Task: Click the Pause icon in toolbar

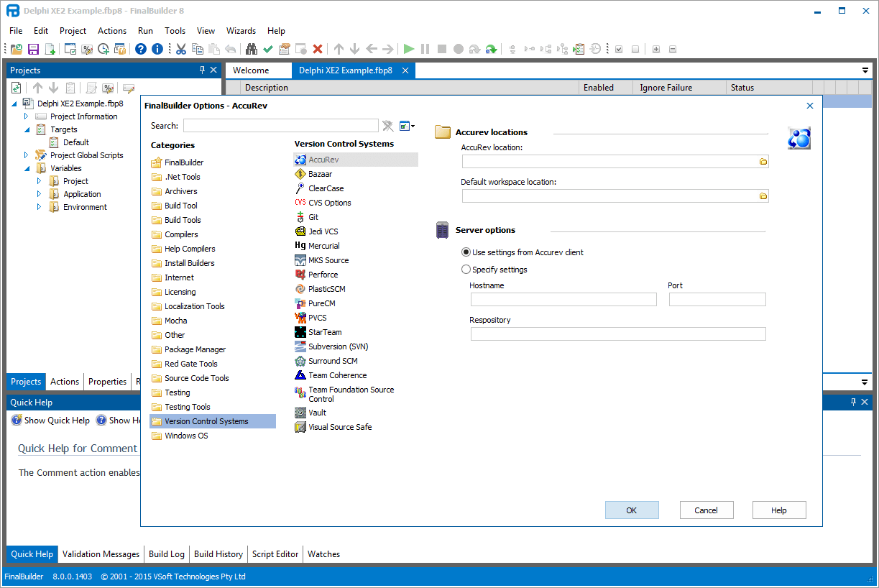Action: tap(425, 49)
